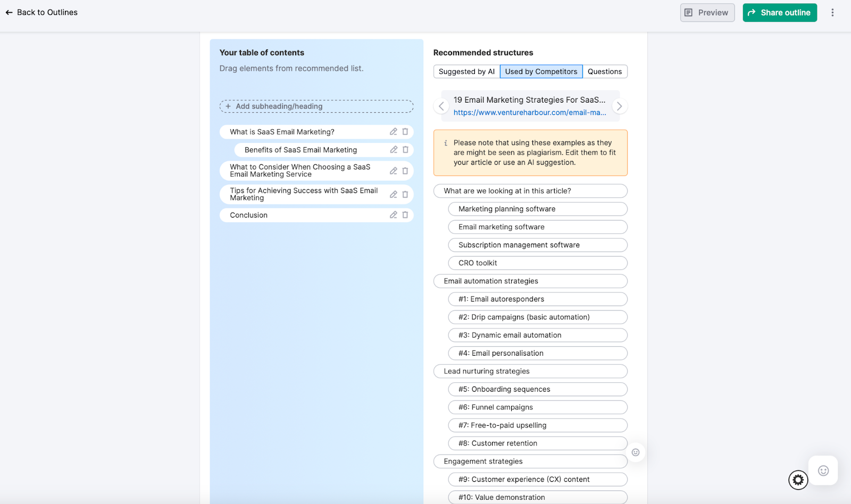The height and width of the screenshot is (504, 851).
Task: Open the outline Preview
Action: pyautogui.click(x=707, y=13)
